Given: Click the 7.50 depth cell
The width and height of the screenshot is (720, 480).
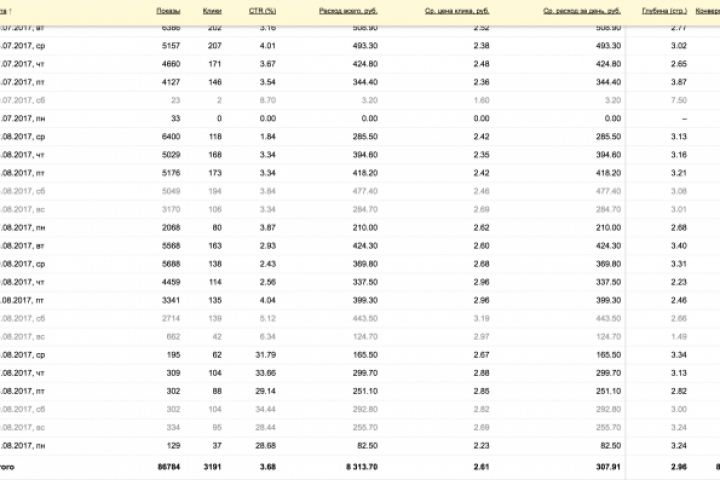Looking at the screenshot, I should point(677,100).
